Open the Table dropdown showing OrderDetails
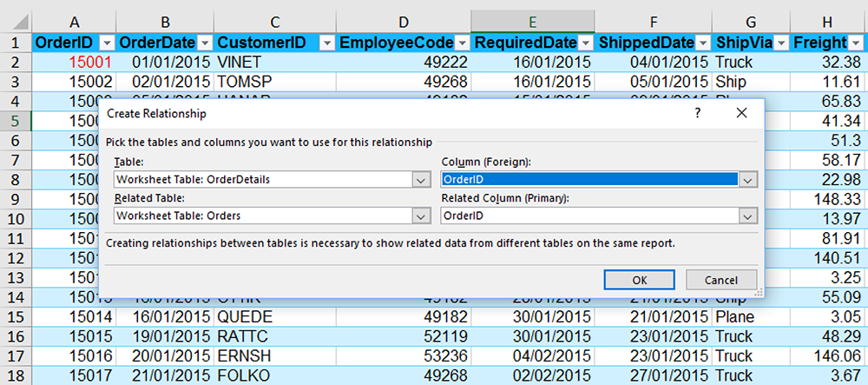Screen dimensions: 868x385 pyautogui.click(x=421, y=180)
